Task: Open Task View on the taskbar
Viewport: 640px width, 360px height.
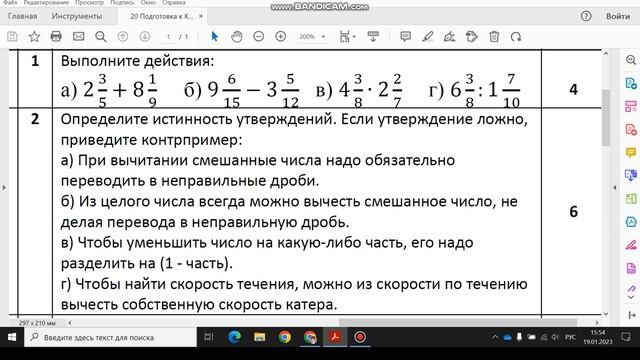Action: click(x=209, y=337)
